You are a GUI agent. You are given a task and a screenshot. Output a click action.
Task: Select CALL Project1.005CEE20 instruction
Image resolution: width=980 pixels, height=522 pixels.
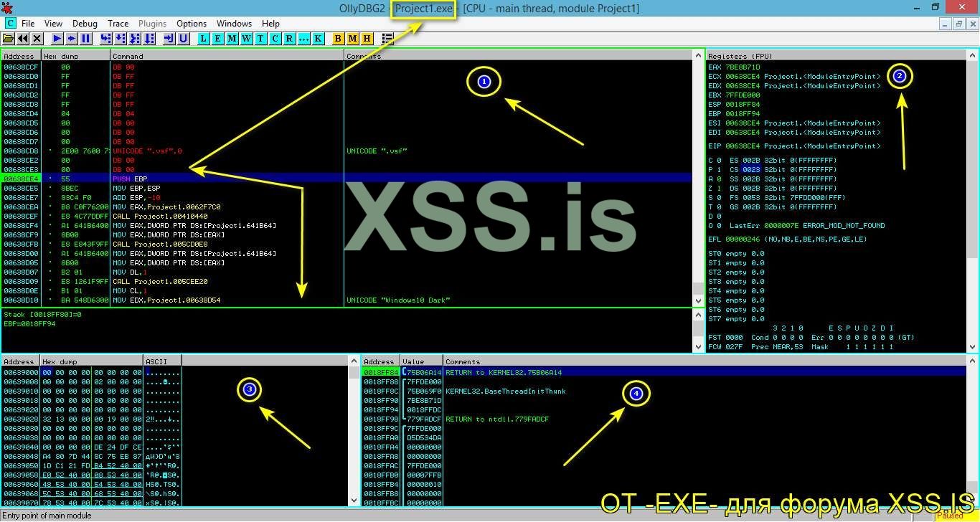click(160, 281)
